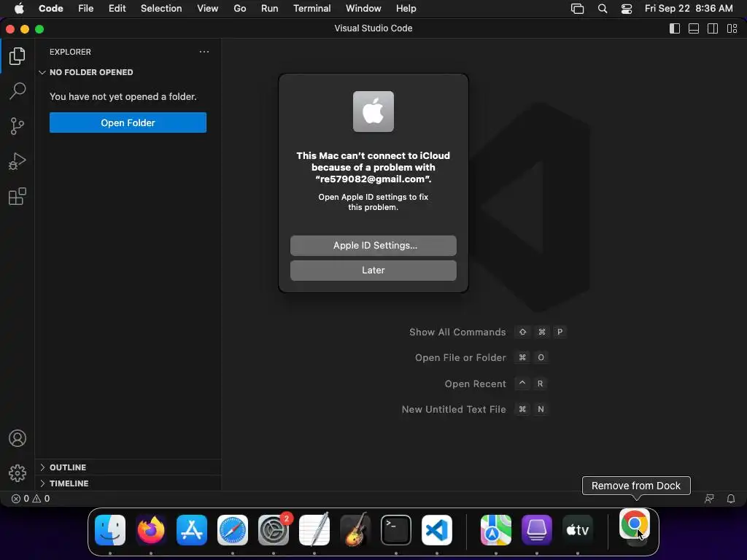Open the Customize Layout icon

(732, 28)
